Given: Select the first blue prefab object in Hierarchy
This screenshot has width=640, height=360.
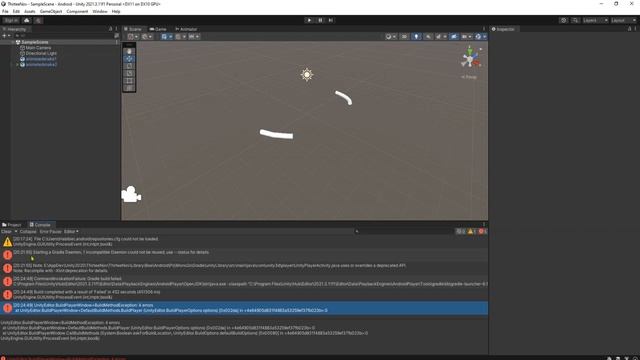Looking at the screenshot, I should 41,59.
